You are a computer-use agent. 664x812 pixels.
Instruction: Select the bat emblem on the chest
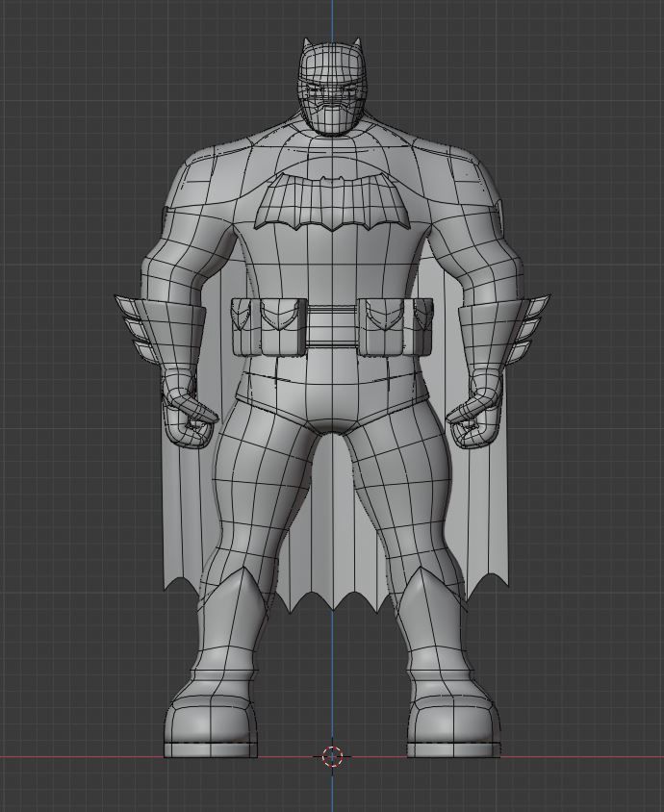(x=332, y=202)
